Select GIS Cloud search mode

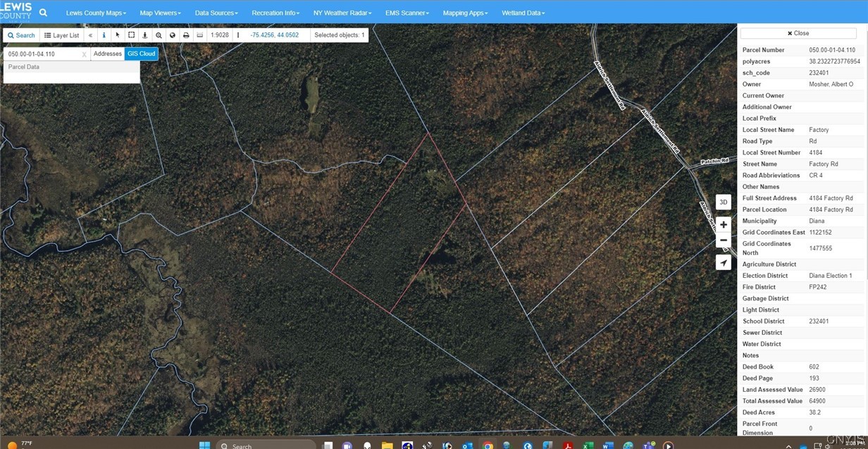click(141, 54)
